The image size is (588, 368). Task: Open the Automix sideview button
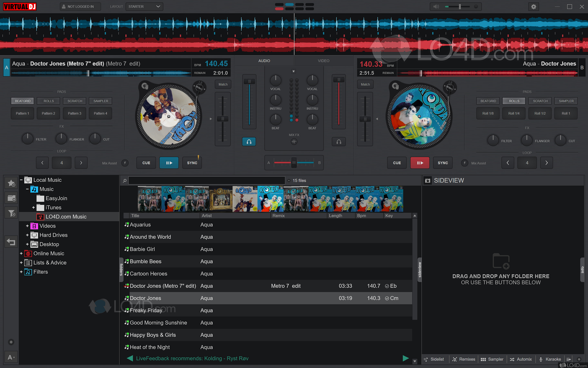point(521,359)
